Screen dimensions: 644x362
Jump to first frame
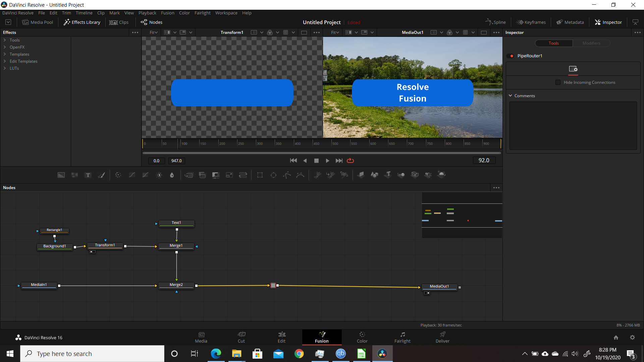[293, 161]
